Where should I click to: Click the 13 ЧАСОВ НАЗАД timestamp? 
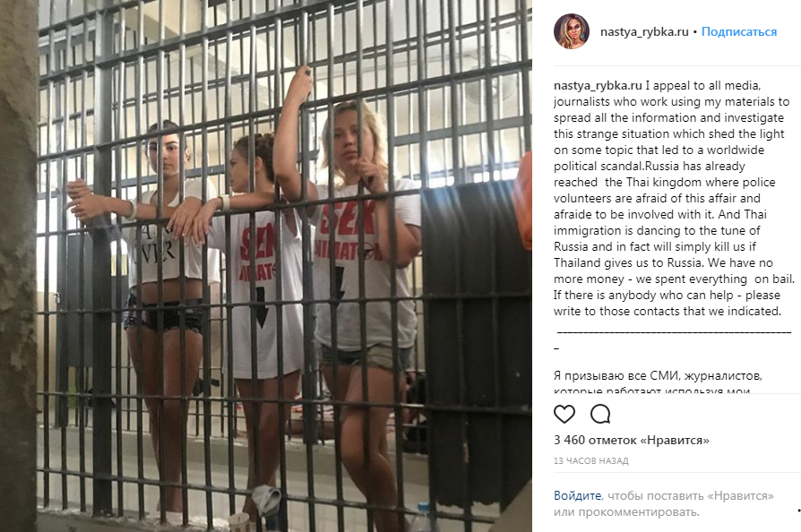tap(591, 461)
